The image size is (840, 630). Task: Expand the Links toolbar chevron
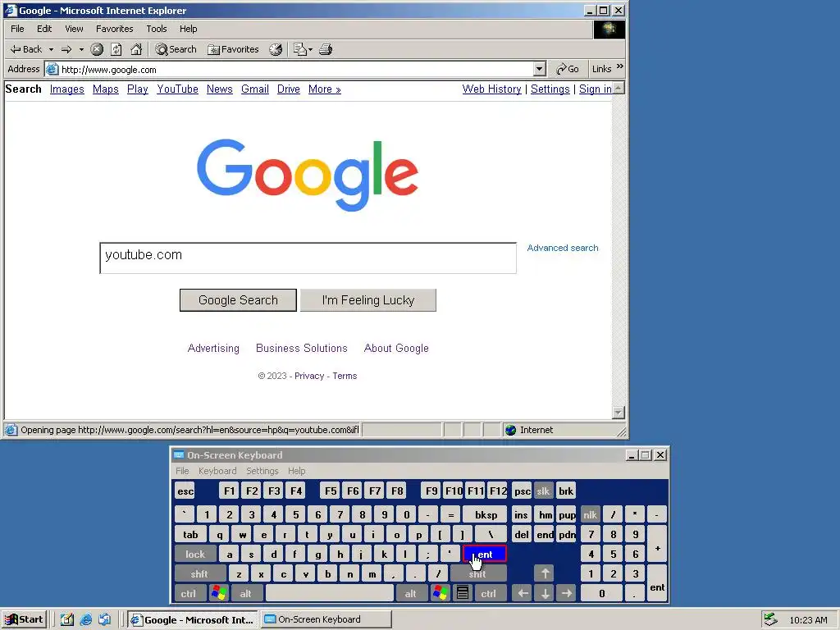(620, 66)
